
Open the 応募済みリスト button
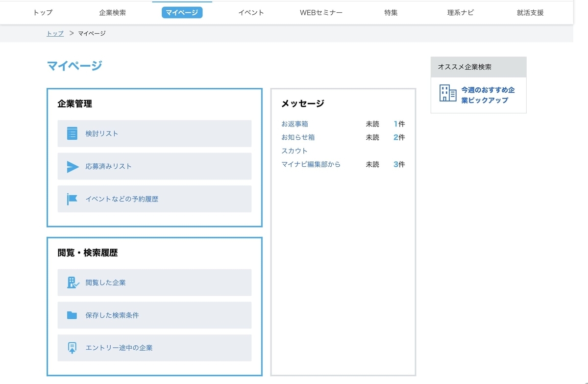[x=154, y=166]
